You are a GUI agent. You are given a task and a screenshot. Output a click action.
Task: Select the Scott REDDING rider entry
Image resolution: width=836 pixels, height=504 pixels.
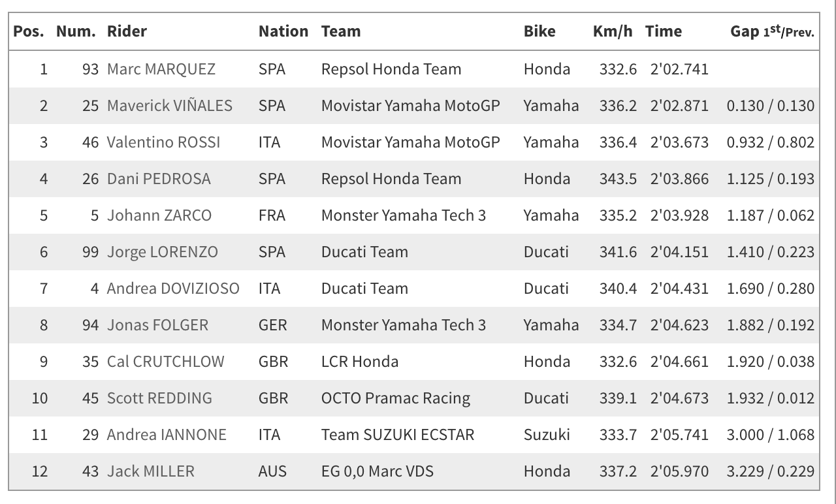159,398
